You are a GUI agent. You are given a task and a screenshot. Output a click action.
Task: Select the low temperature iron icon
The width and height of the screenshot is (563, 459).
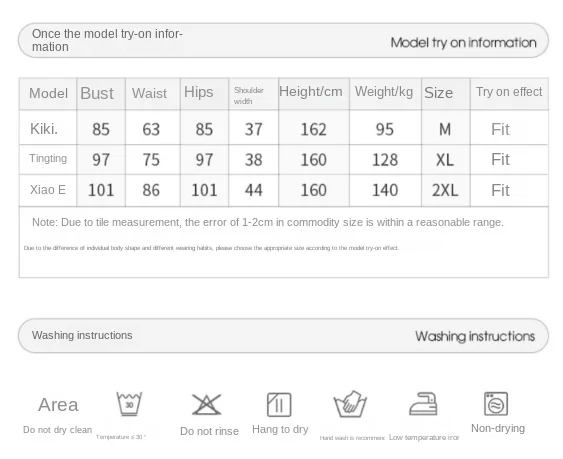coord(423,404)
